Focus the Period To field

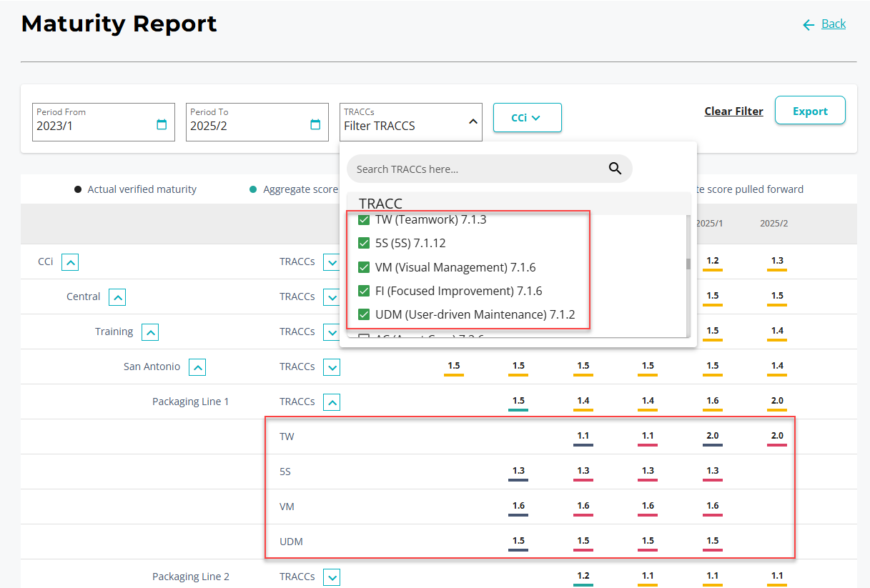(x=257, y=122)
